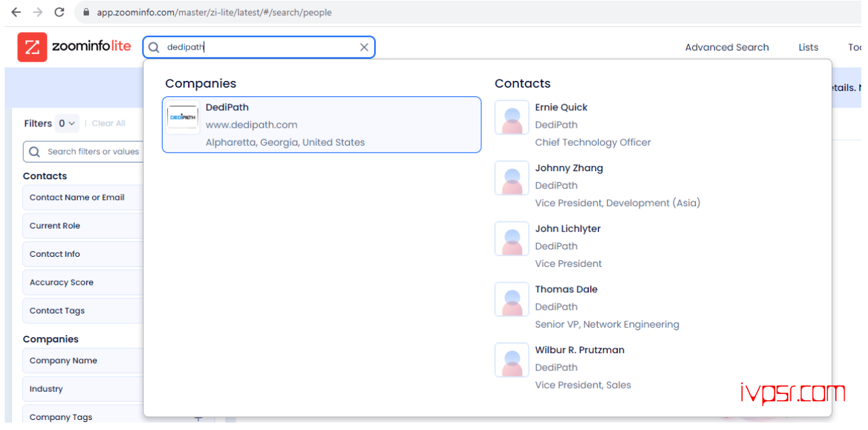The width and height of the screenshot is (868, 430).
Task: Click the Vice President, Sales text
Action: tap(583, 385)
